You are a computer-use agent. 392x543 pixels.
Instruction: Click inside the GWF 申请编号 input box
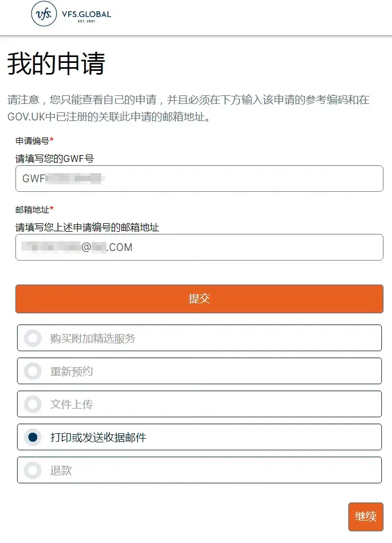pos(199,179)
